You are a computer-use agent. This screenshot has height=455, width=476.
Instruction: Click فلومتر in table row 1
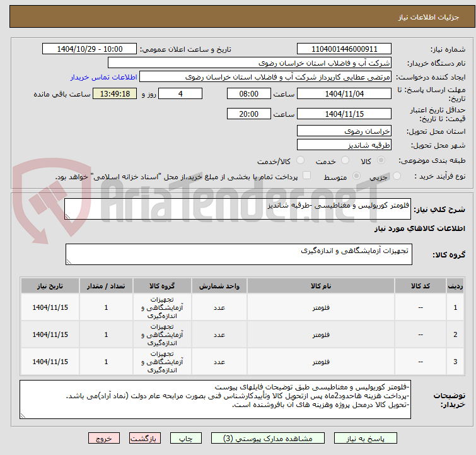pyautogui.click(x=321, y=307)
